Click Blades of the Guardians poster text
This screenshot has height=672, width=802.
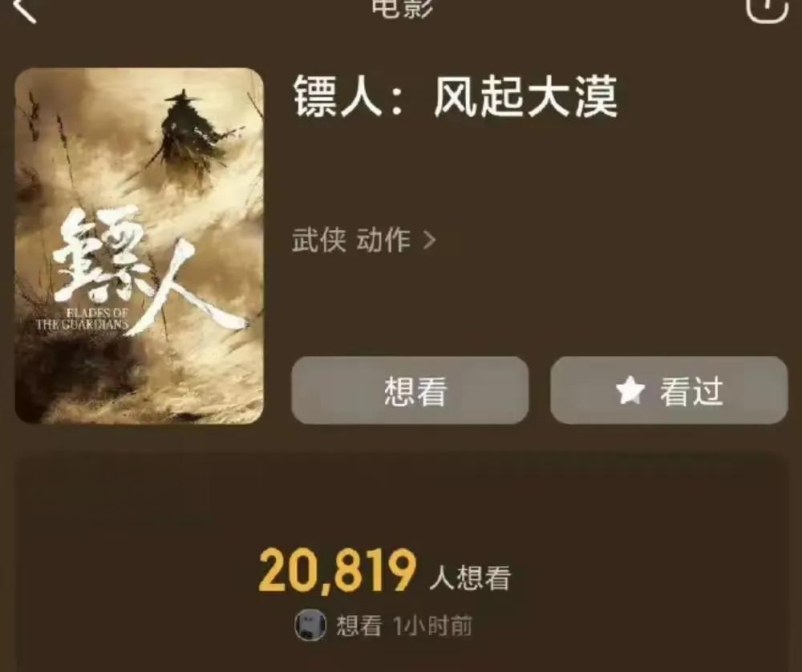click(82, 319)
